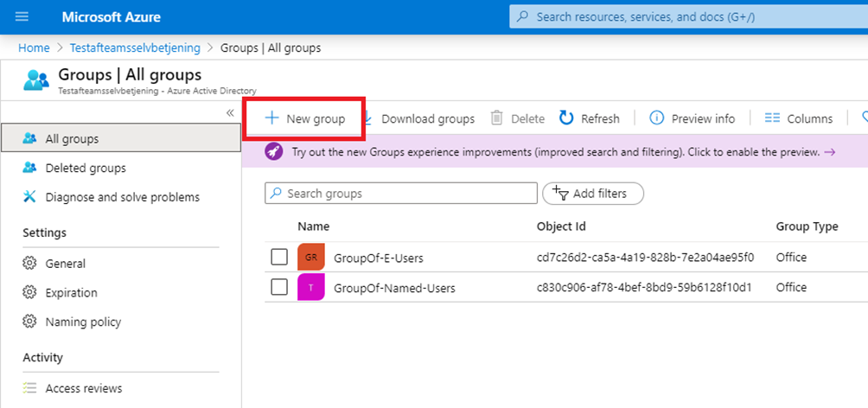The image size is (868, 408).
Task: Click Diagnose wrench icon in sidebar
Action: click(29, 196)
